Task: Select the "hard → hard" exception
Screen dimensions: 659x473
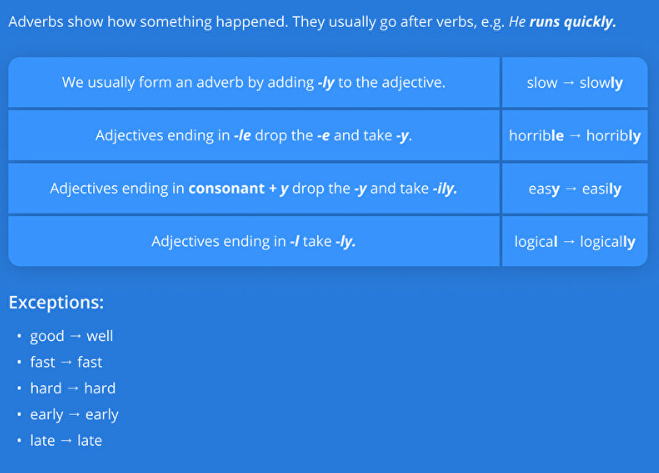Action: click(73, 388)
